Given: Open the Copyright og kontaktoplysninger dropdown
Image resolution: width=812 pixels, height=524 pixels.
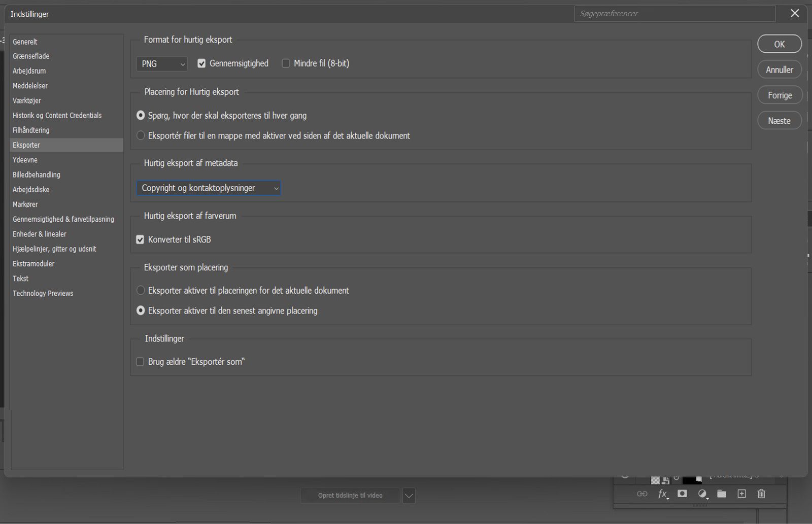Looking at the screenshot, I should tap(209, 188).
